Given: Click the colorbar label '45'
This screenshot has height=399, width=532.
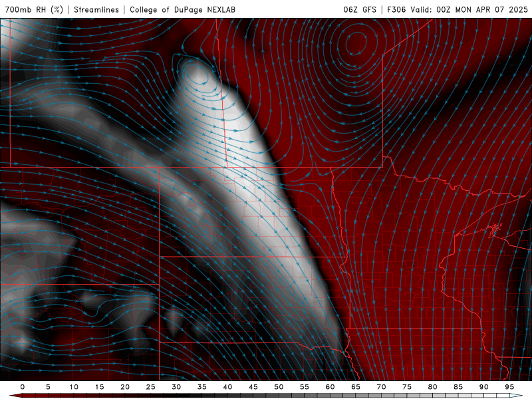Looking at the screenshot, I should (x=253, y=387).
